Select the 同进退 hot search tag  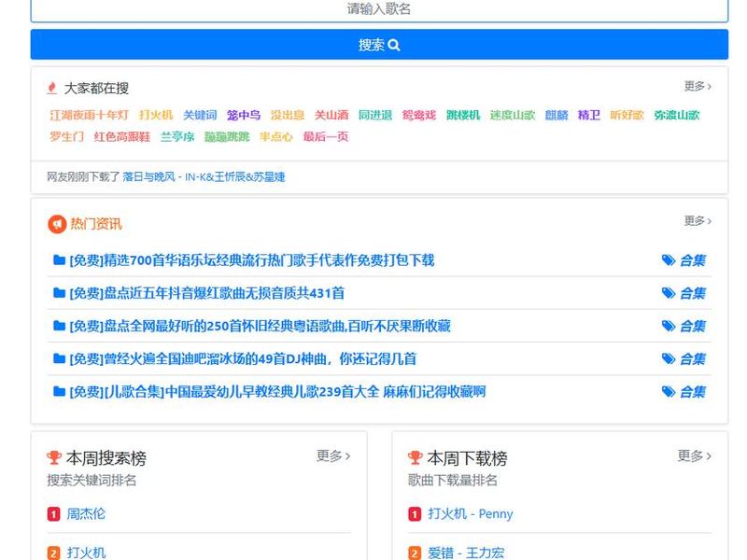[x=375, y=115]
